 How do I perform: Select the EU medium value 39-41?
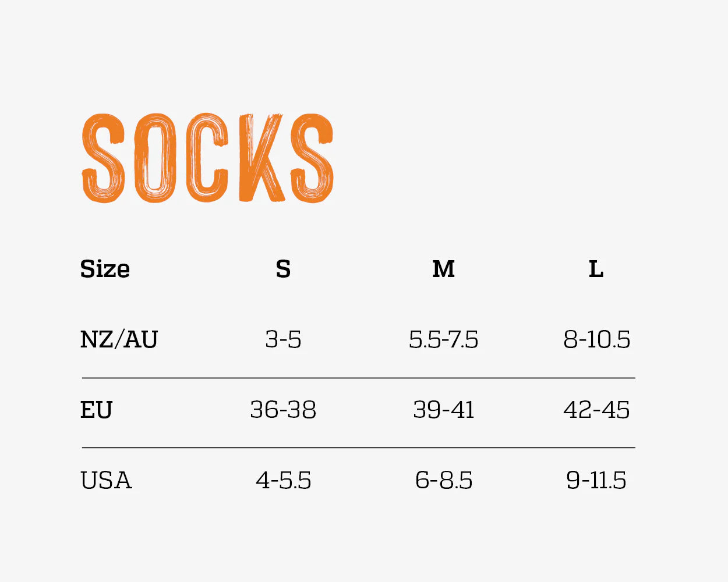(x=443, y=410)
